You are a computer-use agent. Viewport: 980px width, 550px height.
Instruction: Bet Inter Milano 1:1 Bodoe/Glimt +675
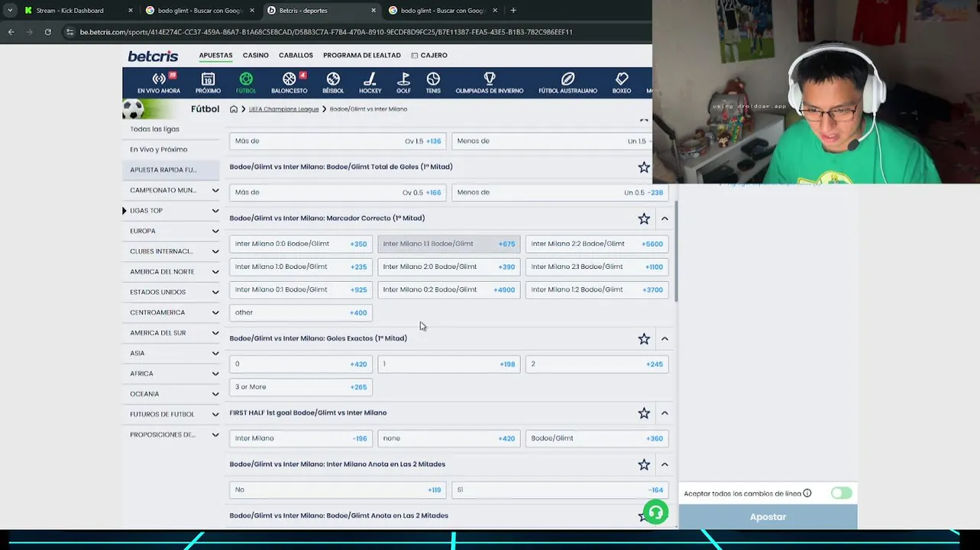tap(449, 244)
